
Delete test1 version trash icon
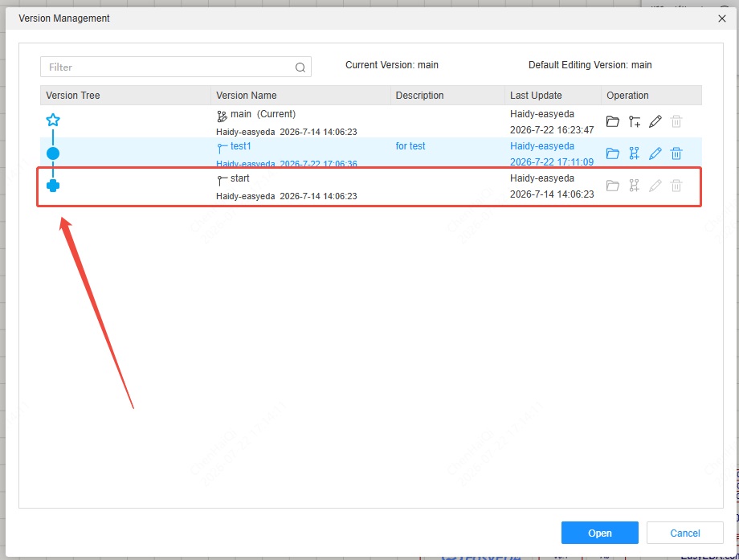point(676,153)
